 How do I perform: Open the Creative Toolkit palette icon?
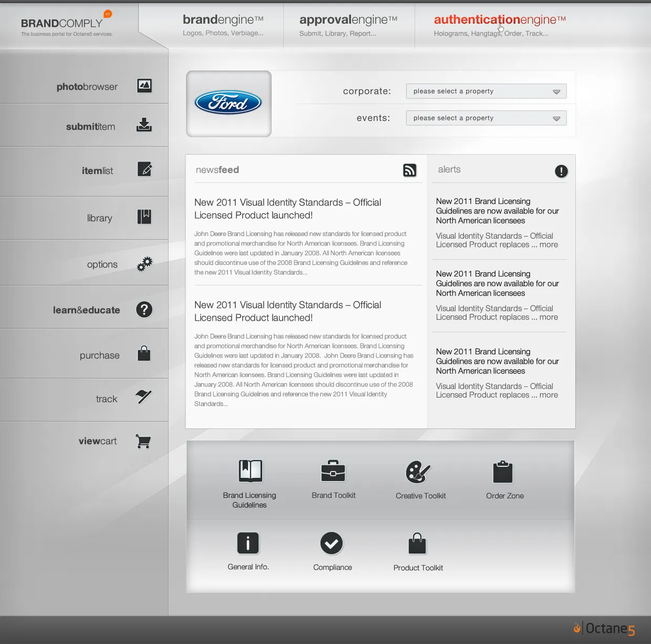[418, 472]
